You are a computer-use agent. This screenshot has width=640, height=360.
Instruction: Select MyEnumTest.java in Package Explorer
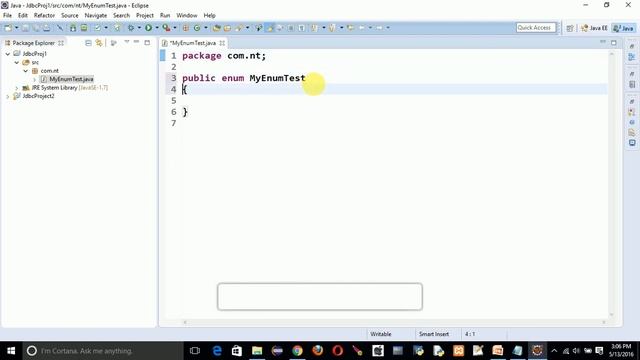click(x=67, y=79)
